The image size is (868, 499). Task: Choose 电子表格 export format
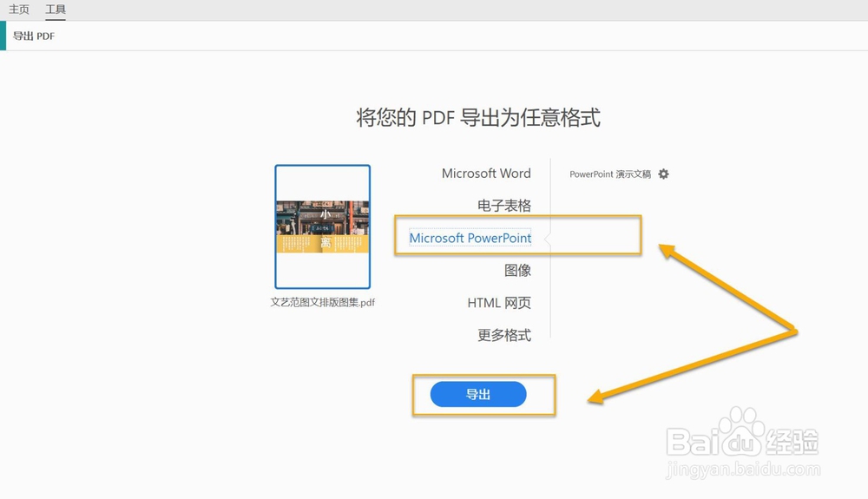(x=504, y=206)
